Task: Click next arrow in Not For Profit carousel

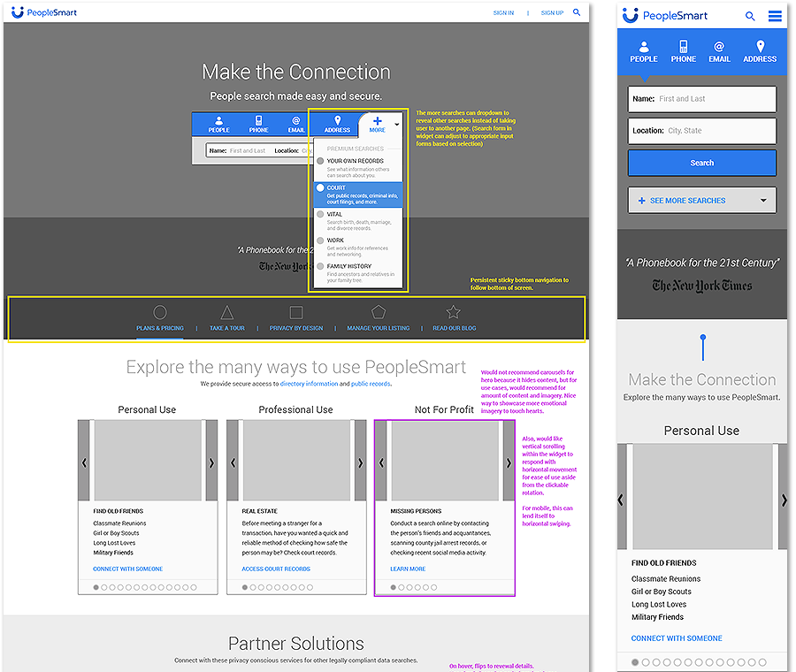Action: tap(509, 462)
